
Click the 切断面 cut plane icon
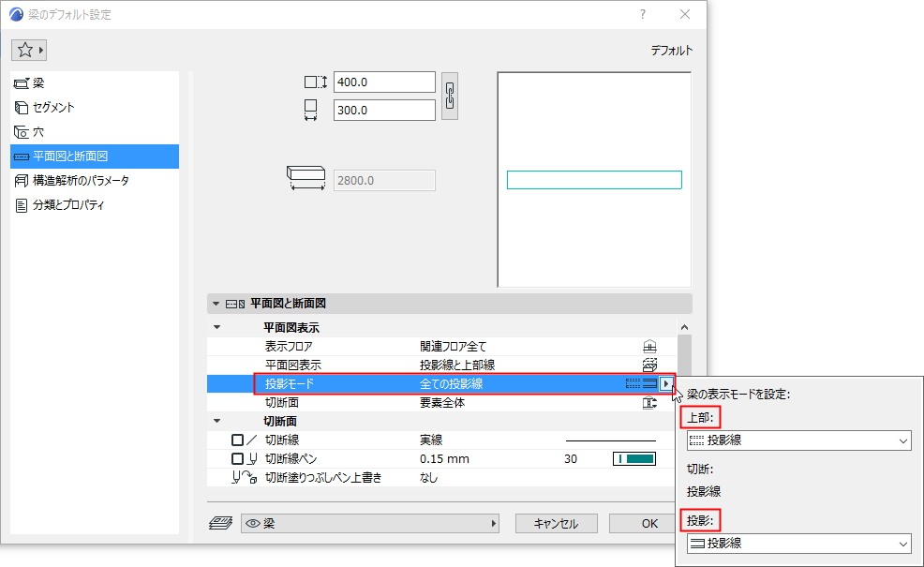click(x=651, y=403)
